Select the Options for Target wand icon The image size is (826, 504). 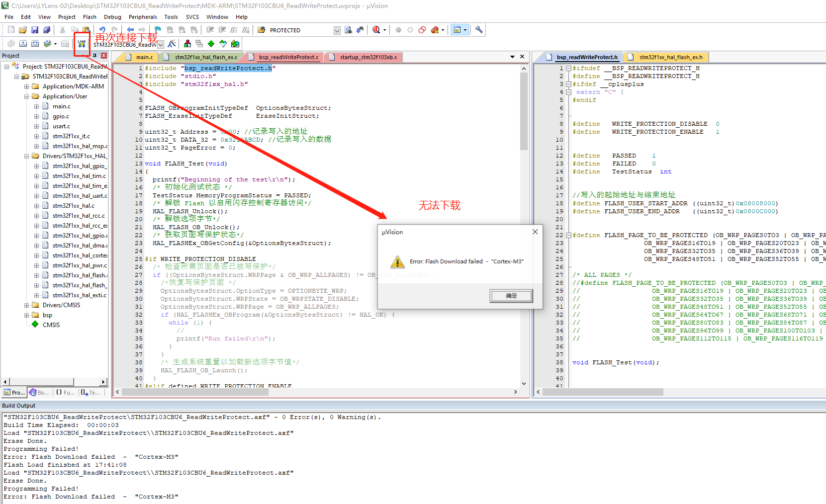[172, 43]
